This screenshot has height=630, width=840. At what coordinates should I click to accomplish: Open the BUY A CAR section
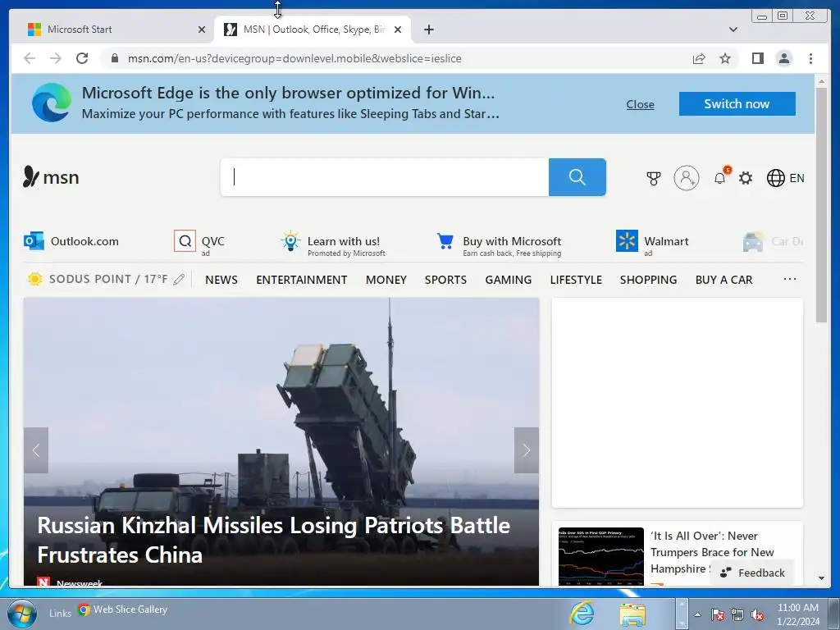point(724,280)
